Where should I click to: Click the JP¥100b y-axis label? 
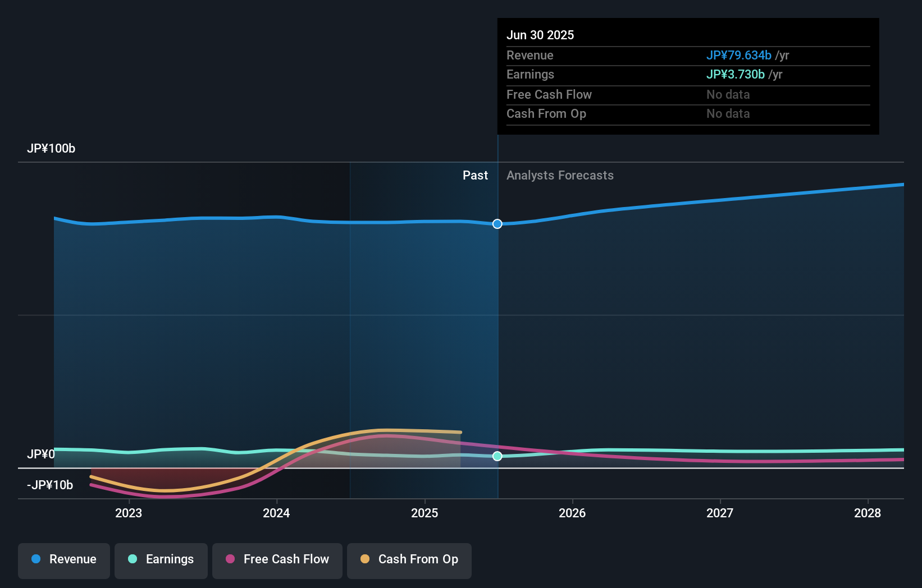pyautogui.click(x=51, y=149)
